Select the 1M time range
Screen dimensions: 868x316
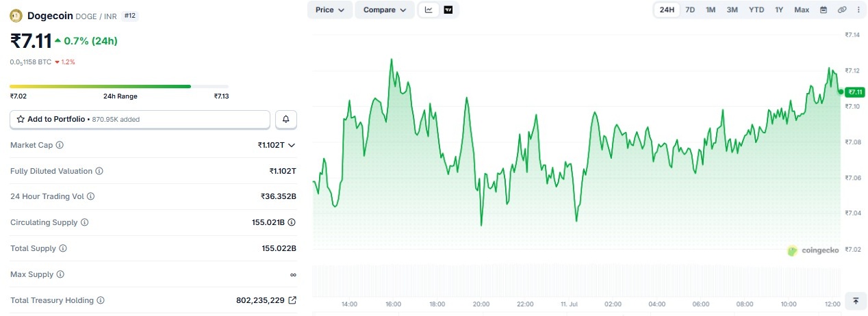(x=711, y=10)
